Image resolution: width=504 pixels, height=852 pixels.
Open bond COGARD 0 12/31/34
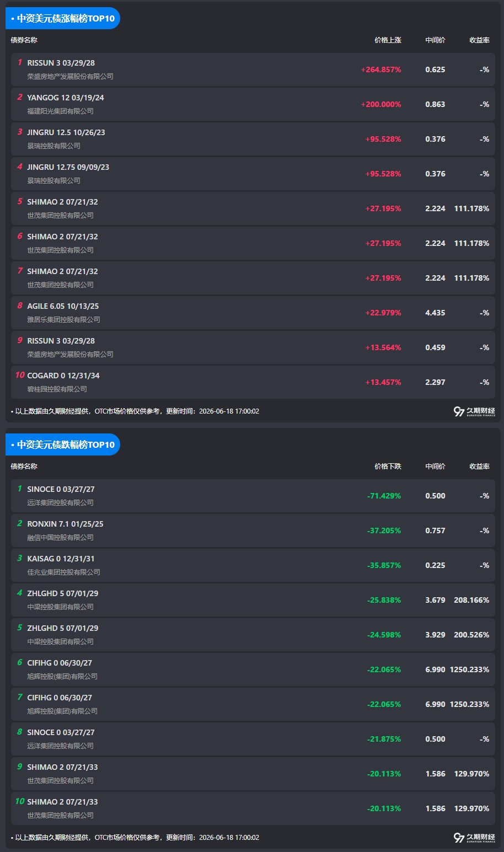63,376
